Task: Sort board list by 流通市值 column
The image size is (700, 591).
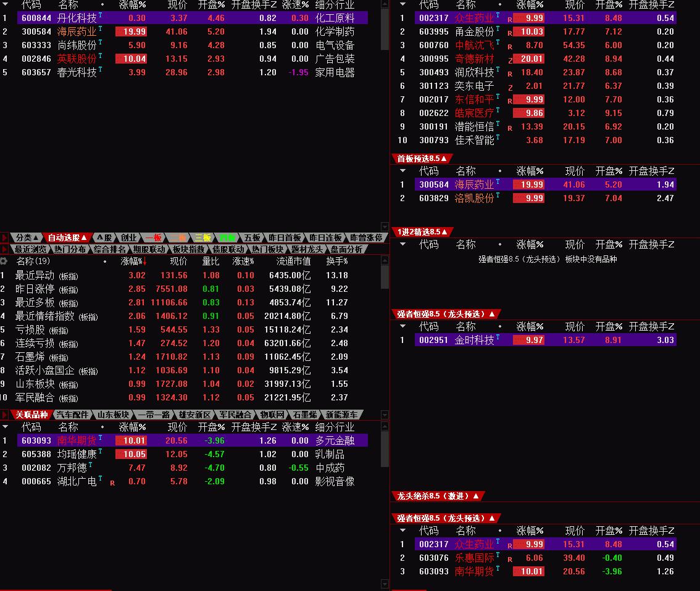Action: pos(293,261)
